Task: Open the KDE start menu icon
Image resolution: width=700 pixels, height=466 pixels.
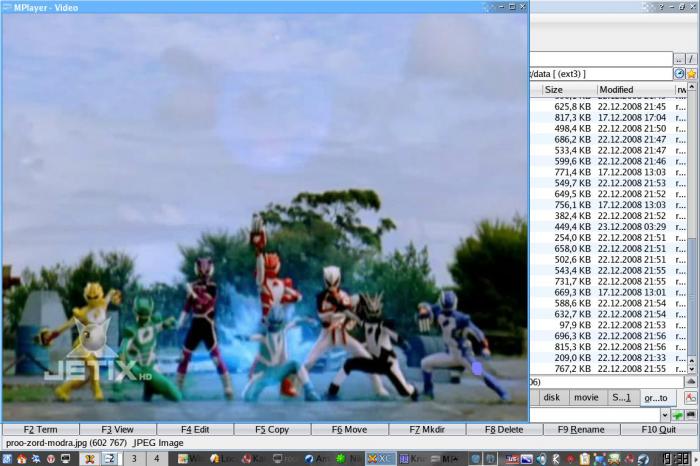Action: coord(7,459)
